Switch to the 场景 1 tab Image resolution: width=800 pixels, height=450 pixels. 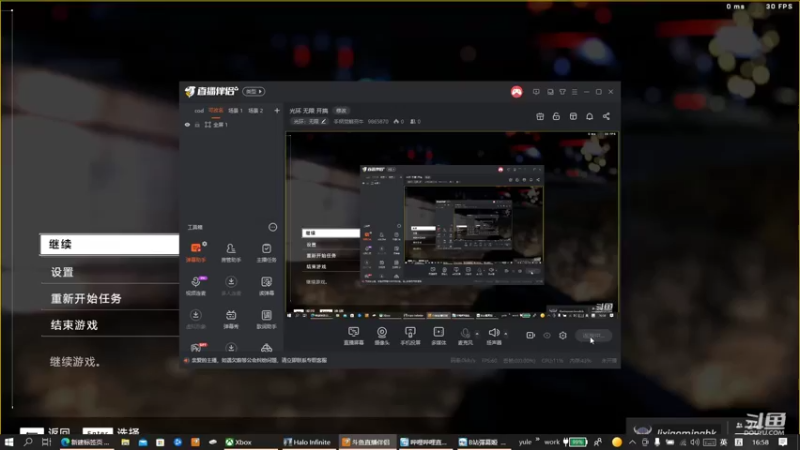235,111
